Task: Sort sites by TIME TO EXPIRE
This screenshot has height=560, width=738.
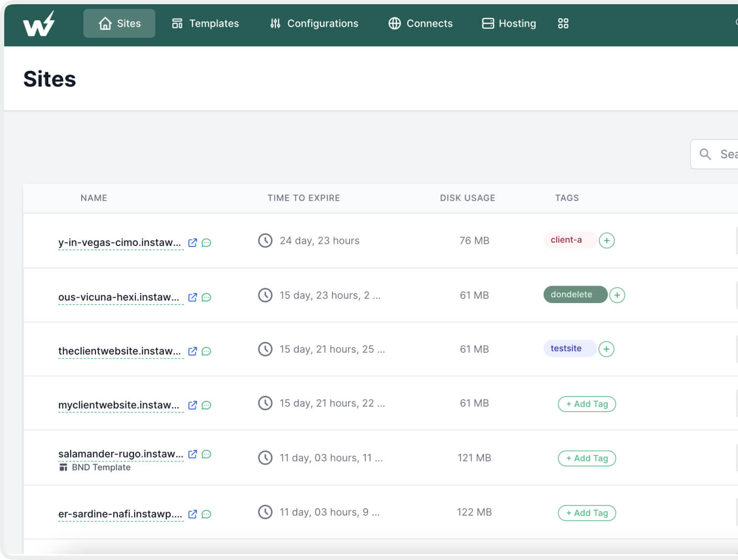Action: coord(303,198)
